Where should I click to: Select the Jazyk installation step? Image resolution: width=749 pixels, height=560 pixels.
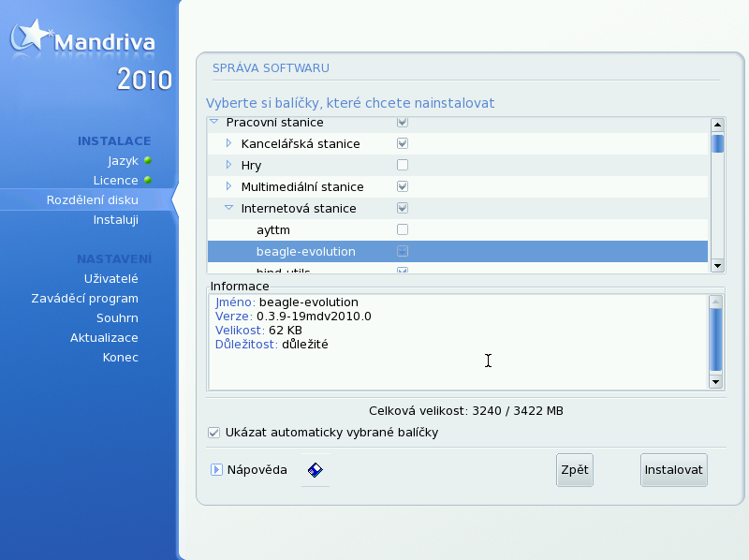(123, 161)
